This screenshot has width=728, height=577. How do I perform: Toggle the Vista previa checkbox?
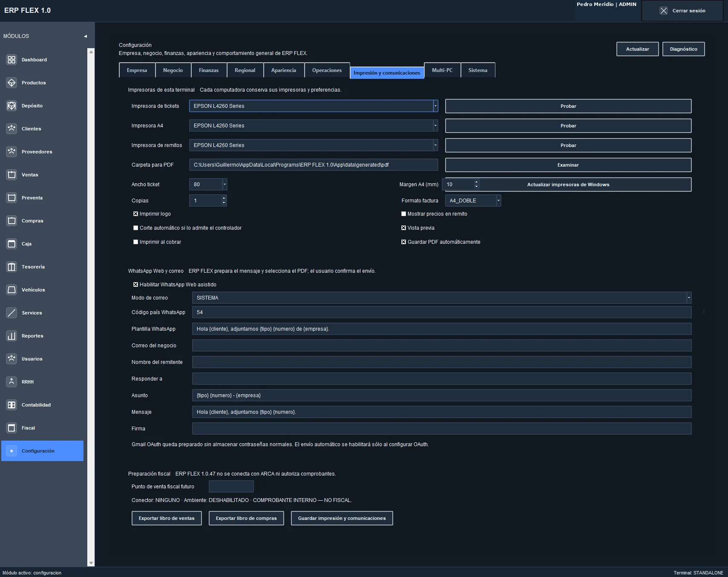(x=403, y=228)
